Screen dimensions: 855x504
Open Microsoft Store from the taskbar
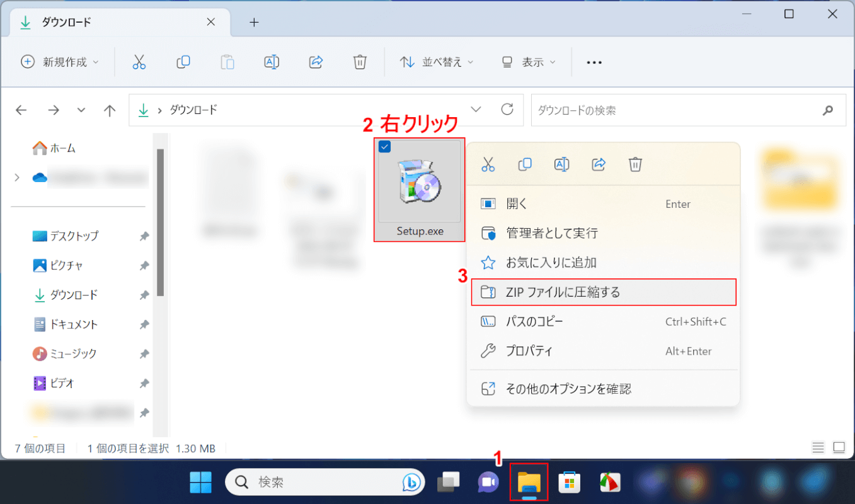(x=570, y=482)
